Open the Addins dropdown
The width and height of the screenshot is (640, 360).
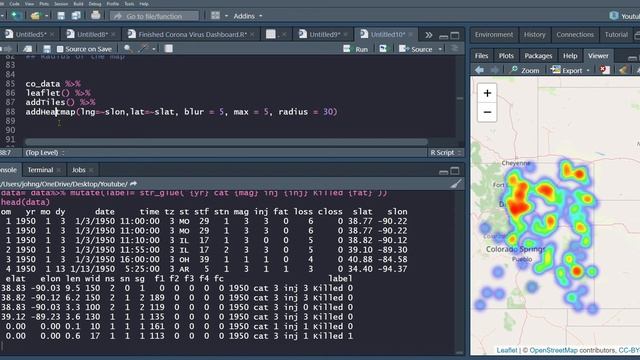point(248,16)
